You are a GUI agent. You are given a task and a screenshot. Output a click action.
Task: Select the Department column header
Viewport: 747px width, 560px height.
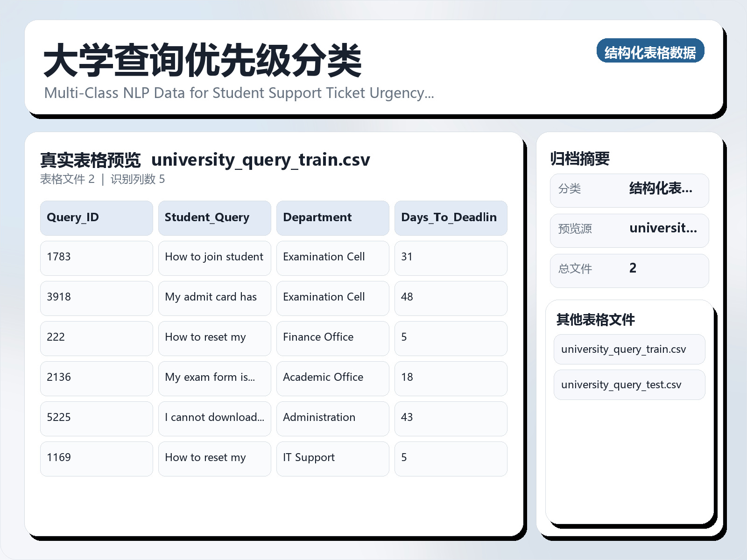pyautogui.click(x=332, y=217)
